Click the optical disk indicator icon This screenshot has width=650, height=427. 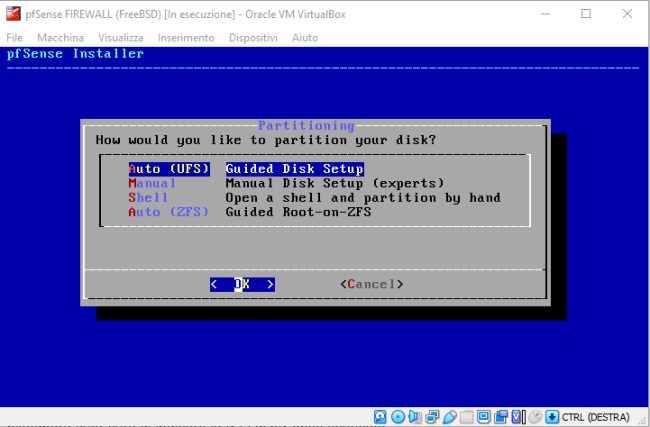[x=398, y=417]
